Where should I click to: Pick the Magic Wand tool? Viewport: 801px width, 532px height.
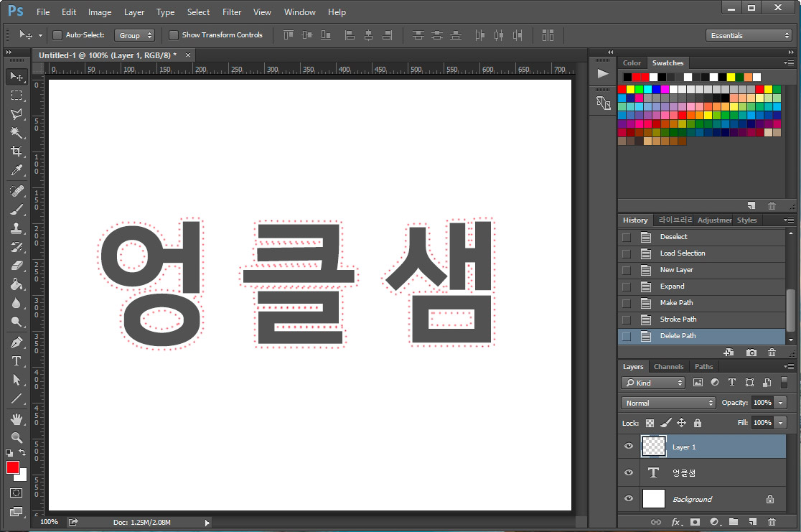point(17,132)
